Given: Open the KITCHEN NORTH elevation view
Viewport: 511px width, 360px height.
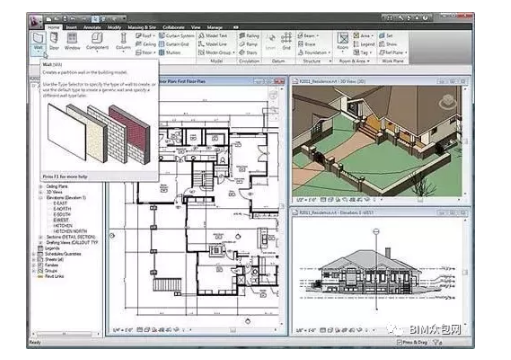Looking at the screenshot, I should tap(70, 231).
